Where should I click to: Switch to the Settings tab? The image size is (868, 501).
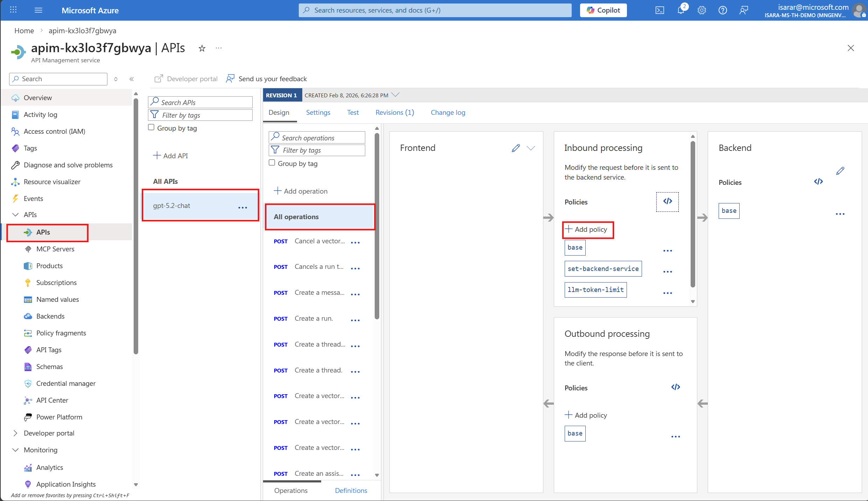pyautogui.click(x=318, y=112)
